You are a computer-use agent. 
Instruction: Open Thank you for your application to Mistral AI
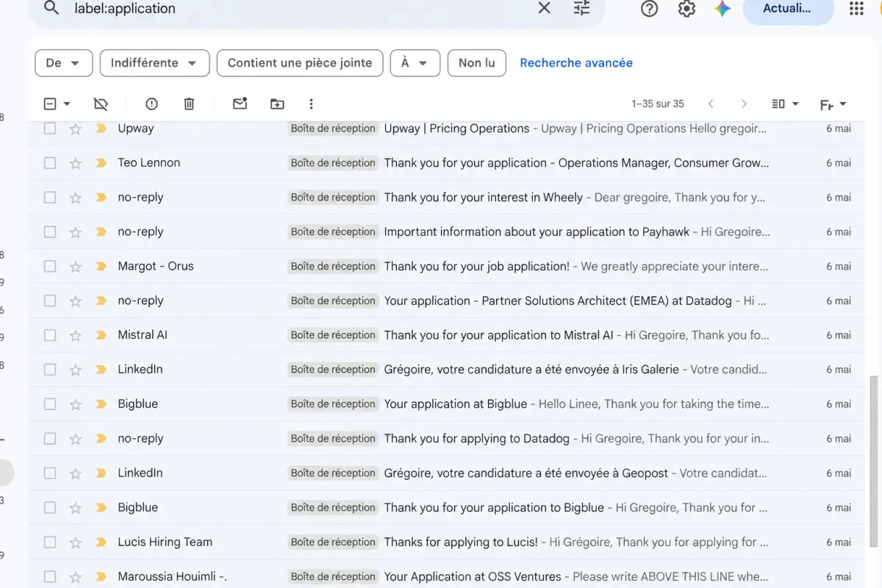(498, 335)
